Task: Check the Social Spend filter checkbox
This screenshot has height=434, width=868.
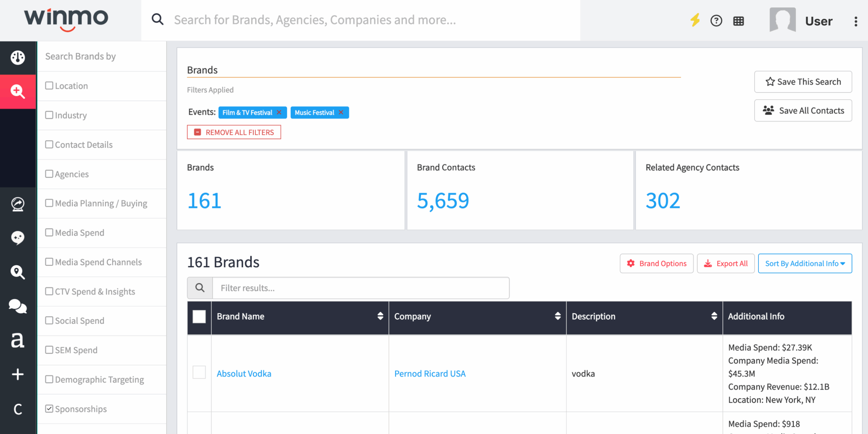Action: (x=49, y=320)
